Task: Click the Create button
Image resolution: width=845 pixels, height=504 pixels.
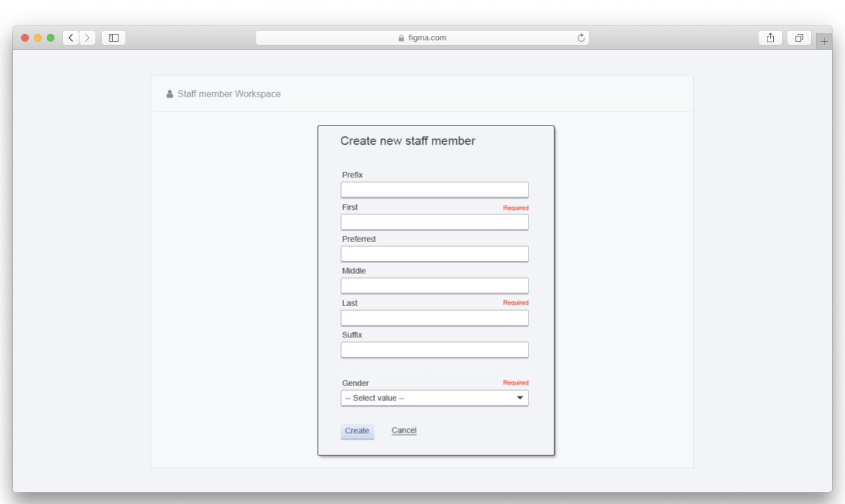Action: [357, 431]
